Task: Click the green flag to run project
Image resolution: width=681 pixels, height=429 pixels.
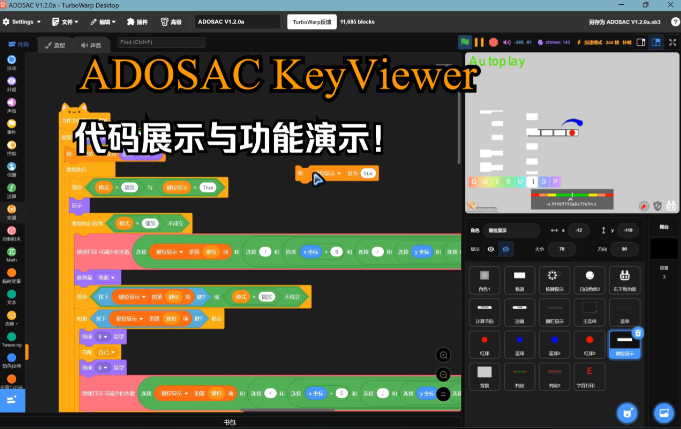Action: (x=465, y=42)
